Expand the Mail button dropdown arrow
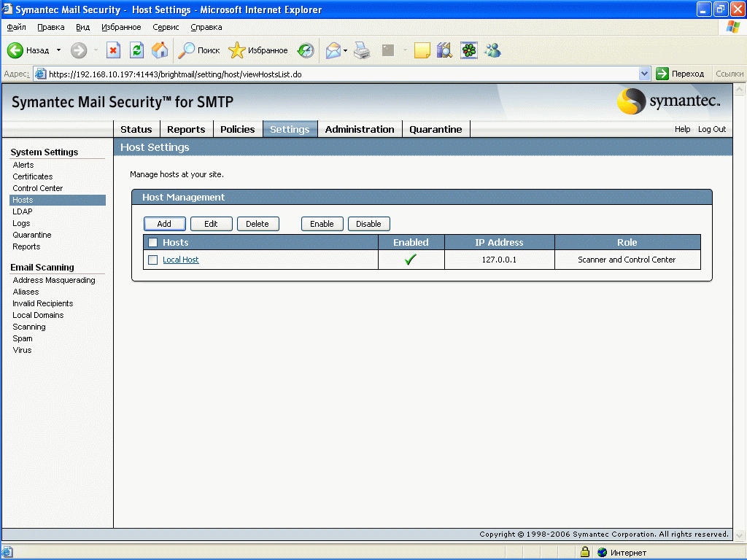The image size is (747, 560). point(345,50)
